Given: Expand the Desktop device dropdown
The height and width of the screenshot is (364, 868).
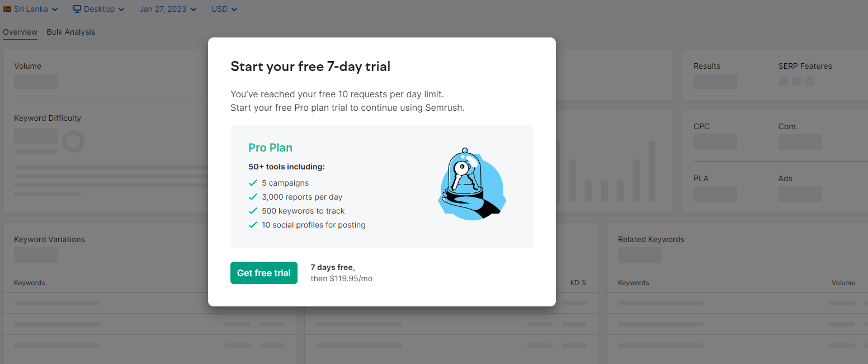Looking at the screenshot, I should coord(99,9).
